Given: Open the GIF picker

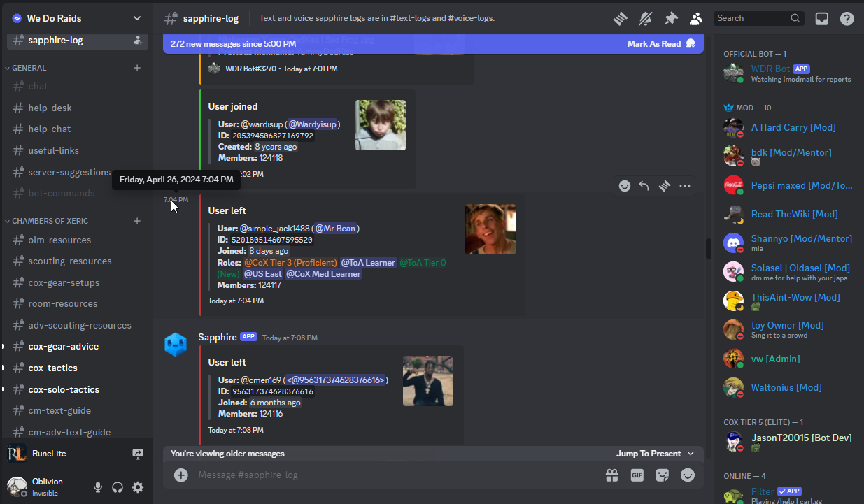Looking at the screenshot, I should [x=637, y=475].
